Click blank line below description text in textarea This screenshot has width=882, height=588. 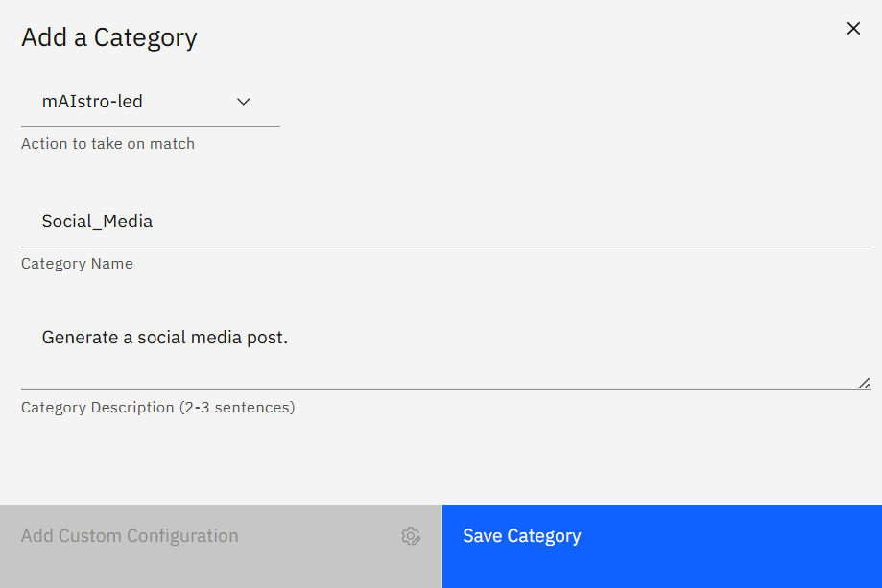point(439,368)
